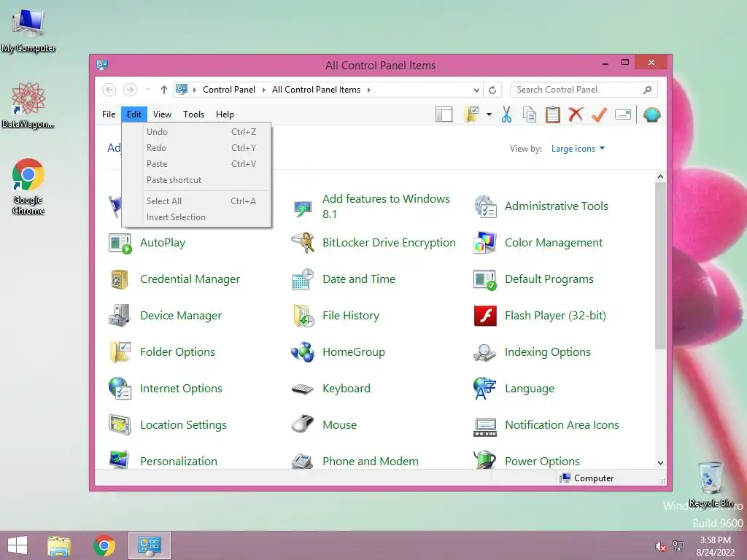Click in the Search Control Panel field
The image size is (747, 560).
(584, 90)
